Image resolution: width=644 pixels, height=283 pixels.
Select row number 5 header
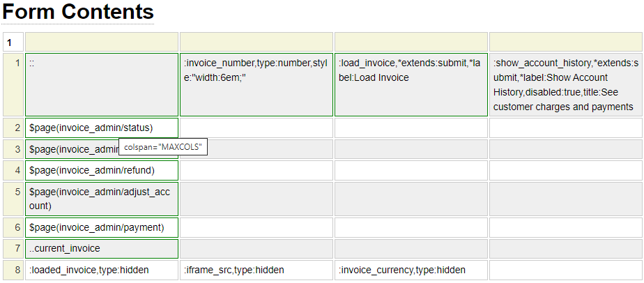point(13,199)
